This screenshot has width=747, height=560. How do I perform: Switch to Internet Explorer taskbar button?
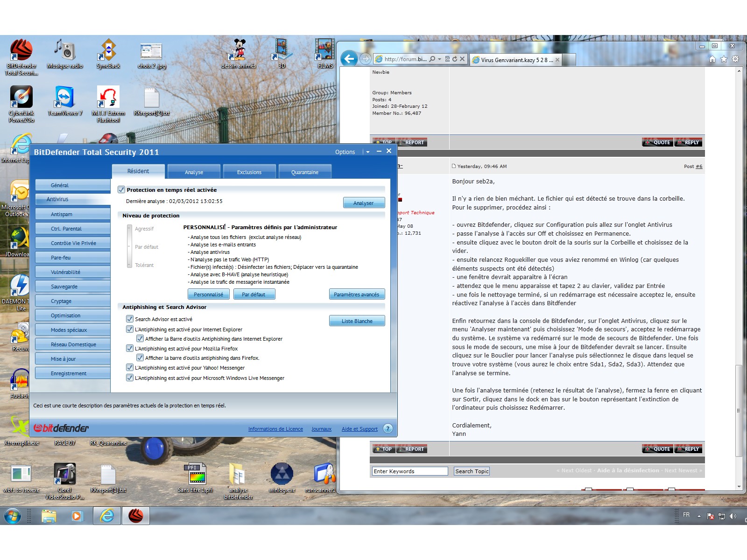coord(107,516)
